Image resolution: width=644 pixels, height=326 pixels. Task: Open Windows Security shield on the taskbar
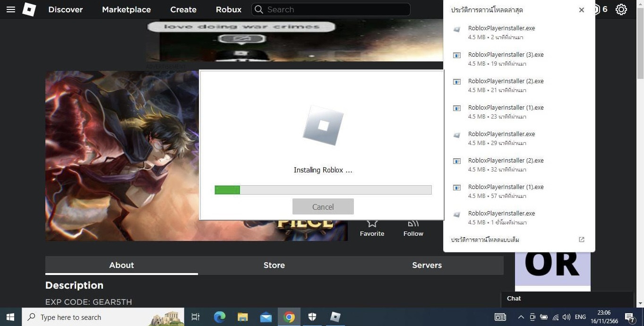(x=312, y=317)
